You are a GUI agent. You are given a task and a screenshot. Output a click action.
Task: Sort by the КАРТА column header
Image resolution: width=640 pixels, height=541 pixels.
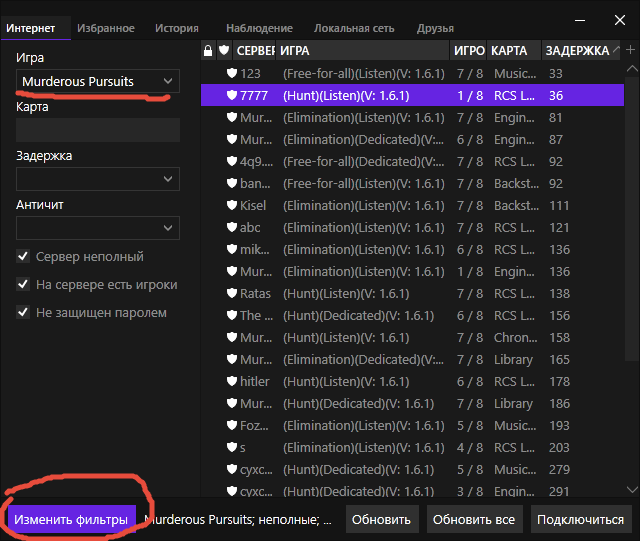pyautogui.click(x=514, y=51)
